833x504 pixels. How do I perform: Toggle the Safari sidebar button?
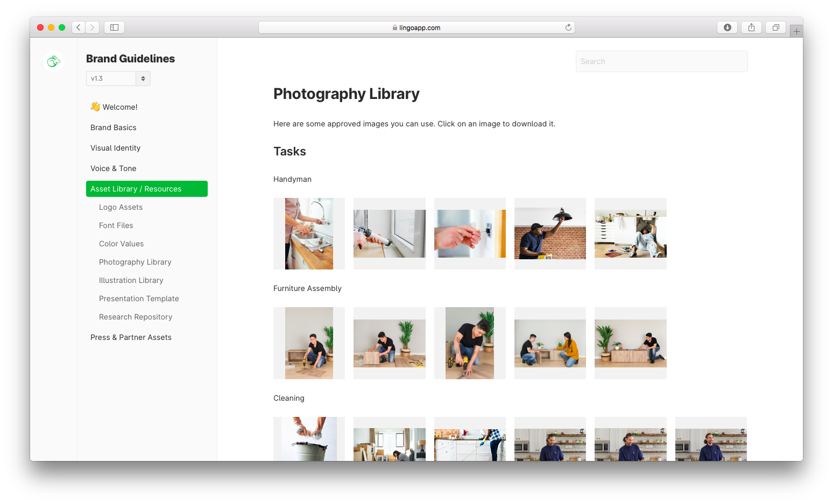tap(114, 27)
